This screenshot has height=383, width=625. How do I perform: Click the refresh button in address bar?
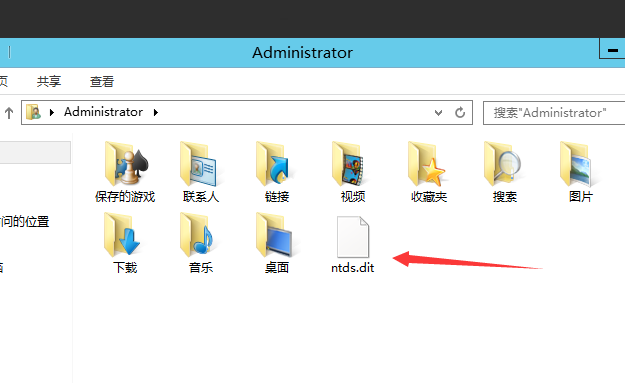pyautogui.click(x=460, y=113)
